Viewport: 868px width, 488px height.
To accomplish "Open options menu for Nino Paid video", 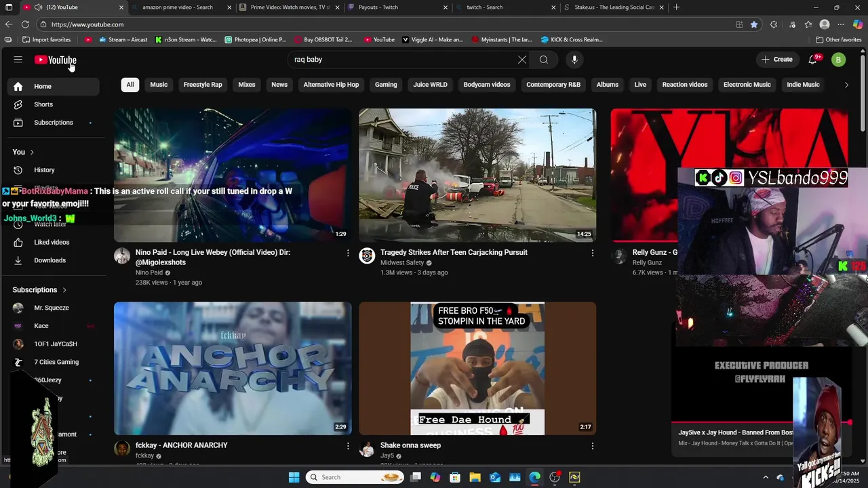I will (348, 253).
